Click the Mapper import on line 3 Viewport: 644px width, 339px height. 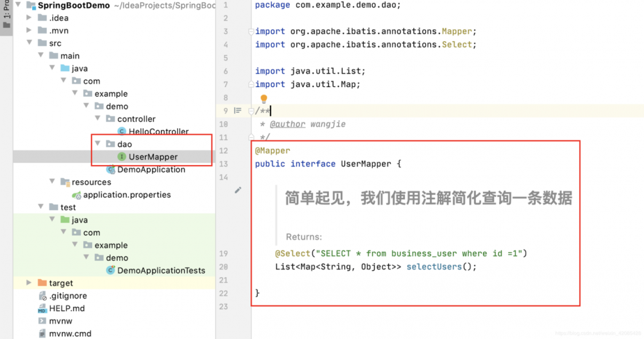pos(457,31)
